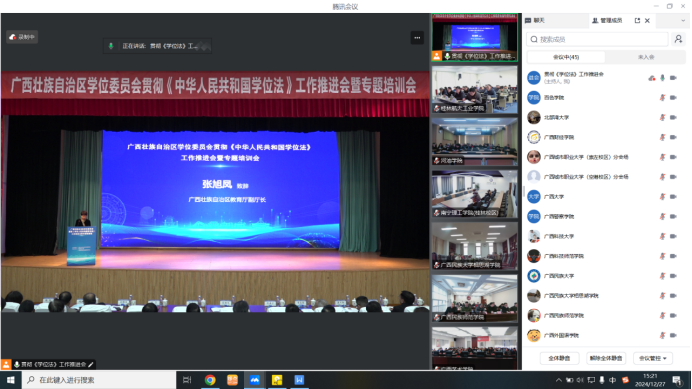Switch to the 聊天 chat tab
This screenshot has height=389, width=692.
(x=535, y=21)
